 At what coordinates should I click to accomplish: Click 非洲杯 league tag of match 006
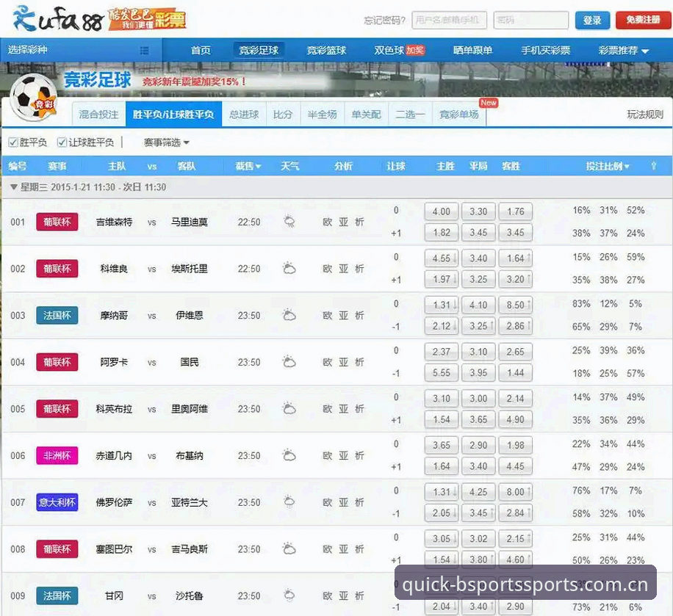[57, 455]
